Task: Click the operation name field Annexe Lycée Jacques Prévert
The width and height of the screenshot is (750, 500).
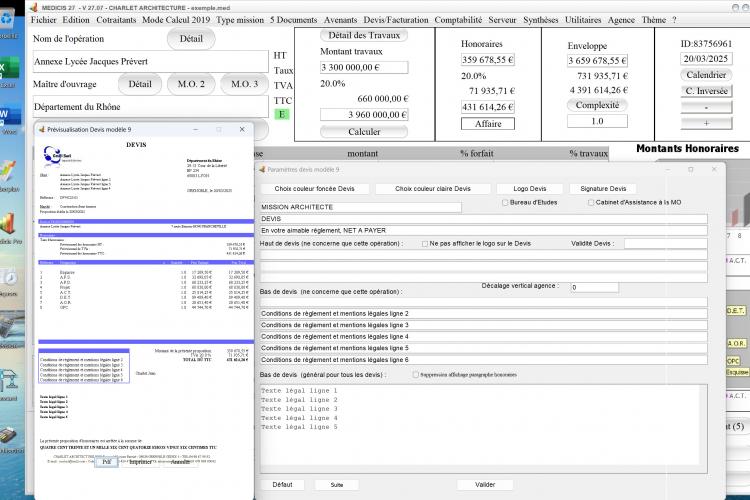Action: [x=151, y=61]
